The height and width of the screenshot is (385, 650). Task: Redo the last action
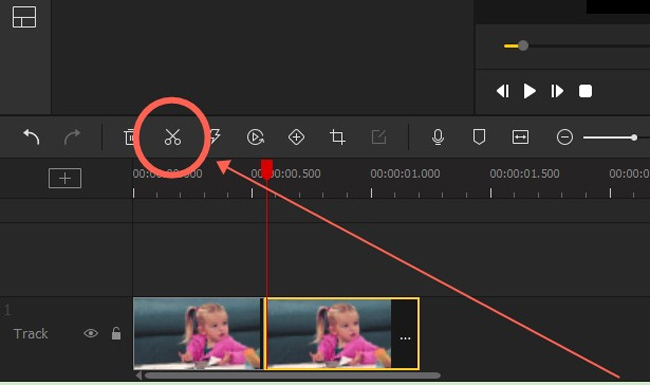(x=72, y=137)
